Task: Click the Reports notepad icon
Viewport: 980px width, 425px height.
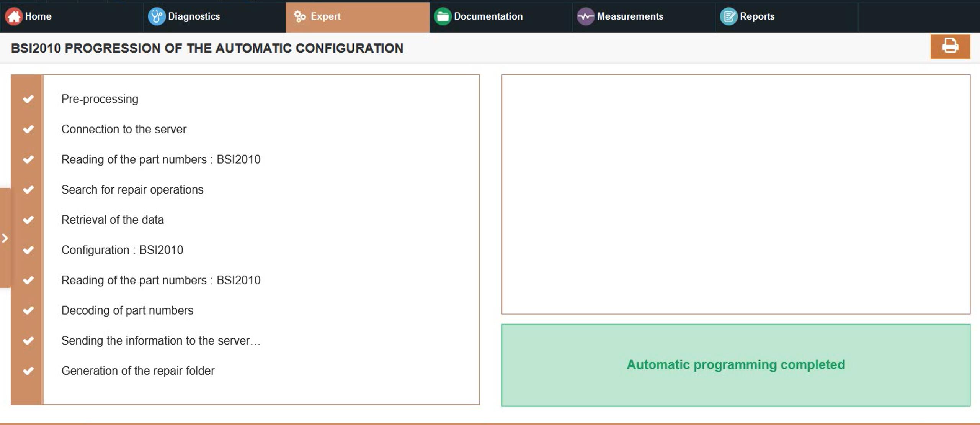Action: click(728, 16)
